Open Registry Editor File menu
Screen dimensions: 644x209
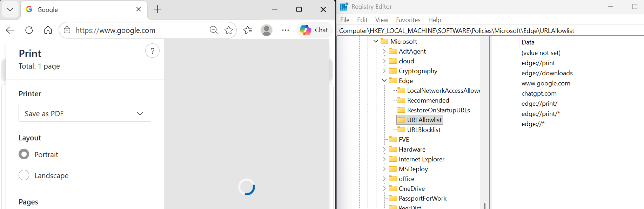pos(345,20)
